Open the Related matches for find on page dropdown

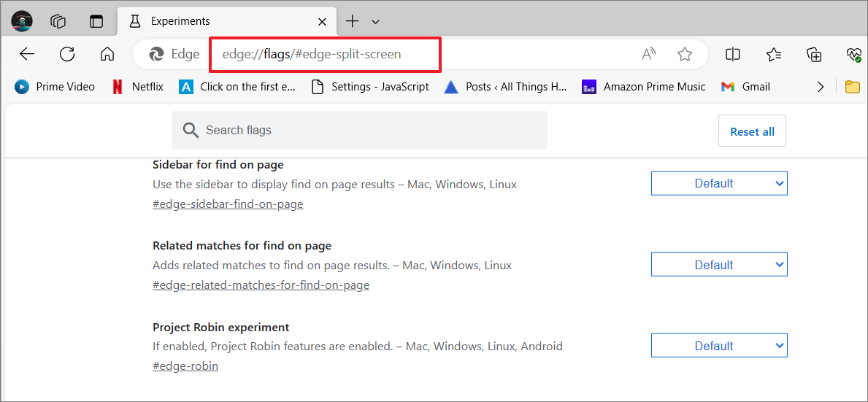tap(719, 265)
